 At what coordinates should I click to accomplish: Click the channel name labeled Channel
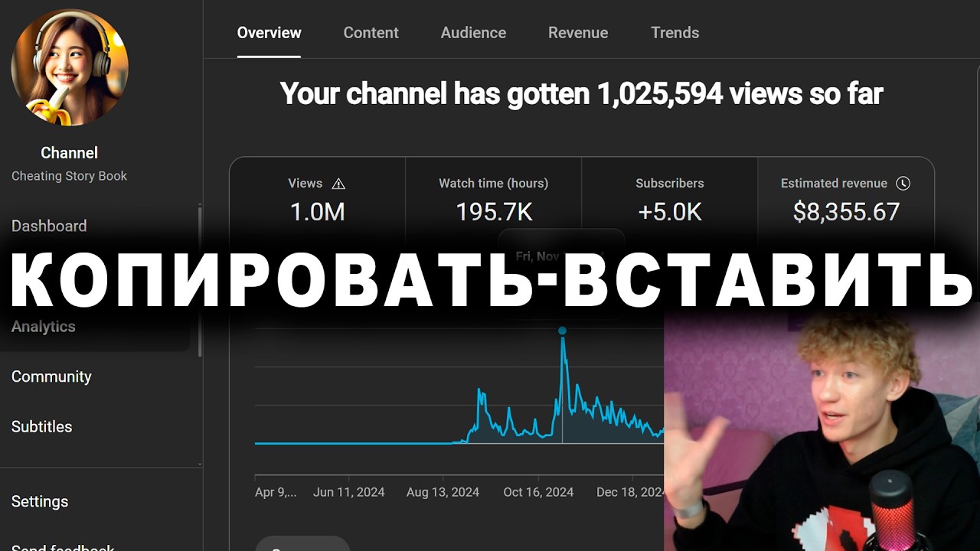69,152
